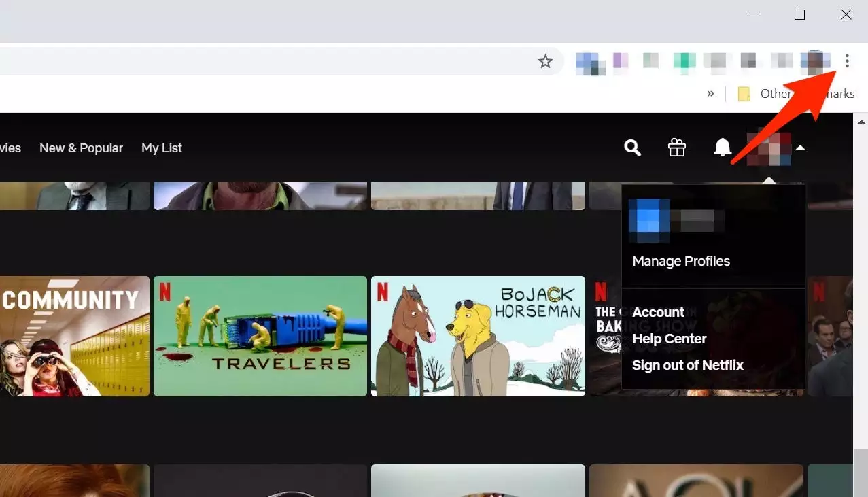Viewport: 868px width, 497px height.
Task: Open Chrome's three-dot menu
Action: [x=846, y=62]
